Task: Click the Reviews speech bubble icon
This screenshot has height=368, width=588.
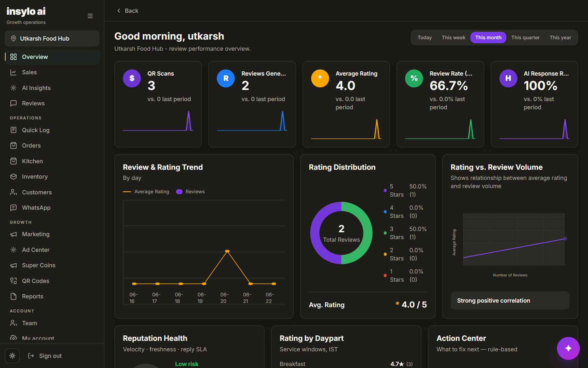Action: click(x=13, y=103)
